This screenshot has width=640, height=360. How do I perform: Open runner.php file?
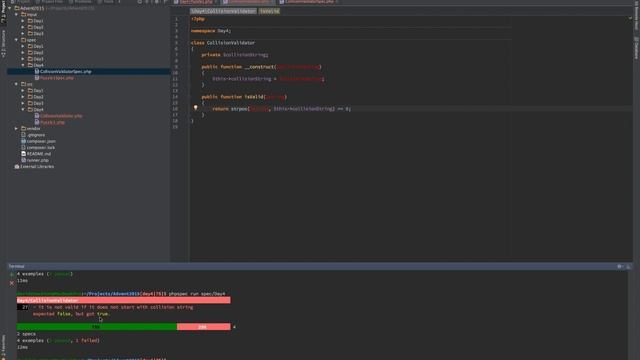tap(38, 160)
